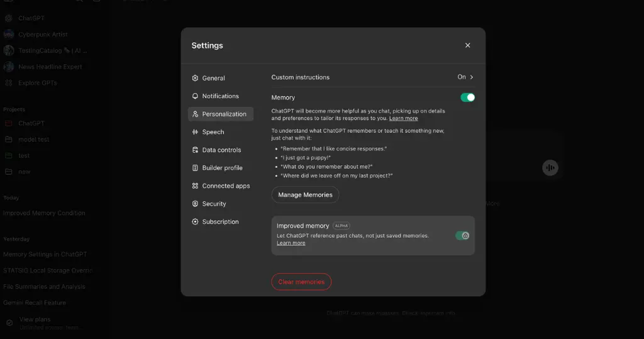Close the Settings dialog with X
This screenshot has height=339, width=644.
pos(467,45)
